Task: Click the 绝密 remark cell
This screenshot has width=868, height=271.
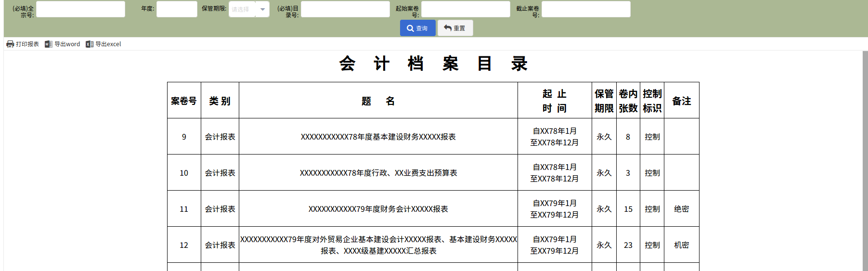Action: pyautogui.click(x=682, y=209)
